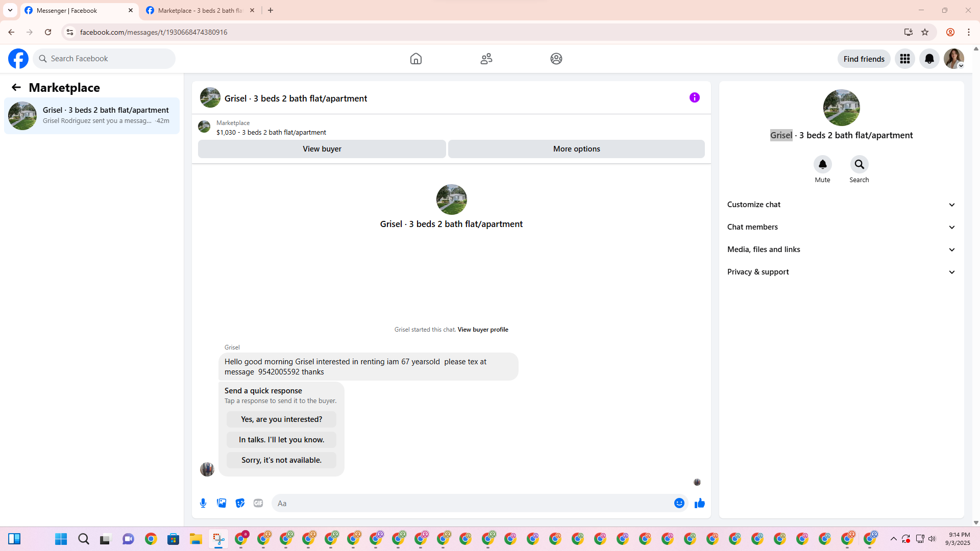
Task: Open Windows taskbar search
Action: [x=84, y=539]
